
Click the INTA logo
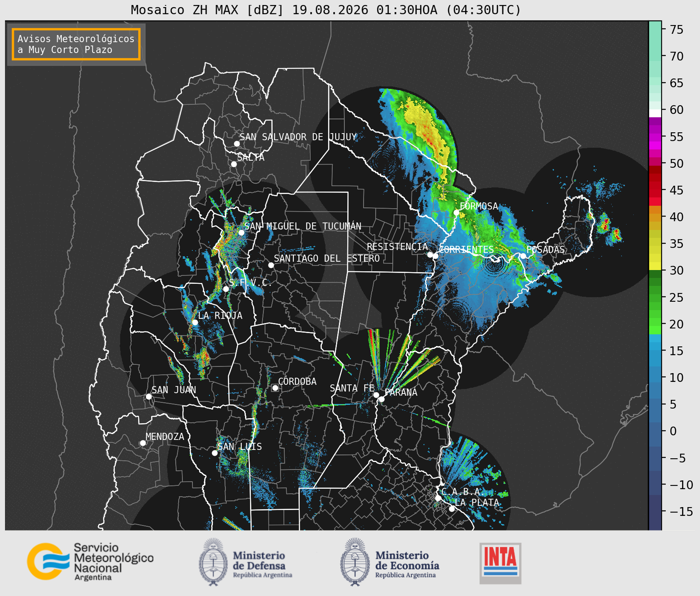tap(500, 563)
